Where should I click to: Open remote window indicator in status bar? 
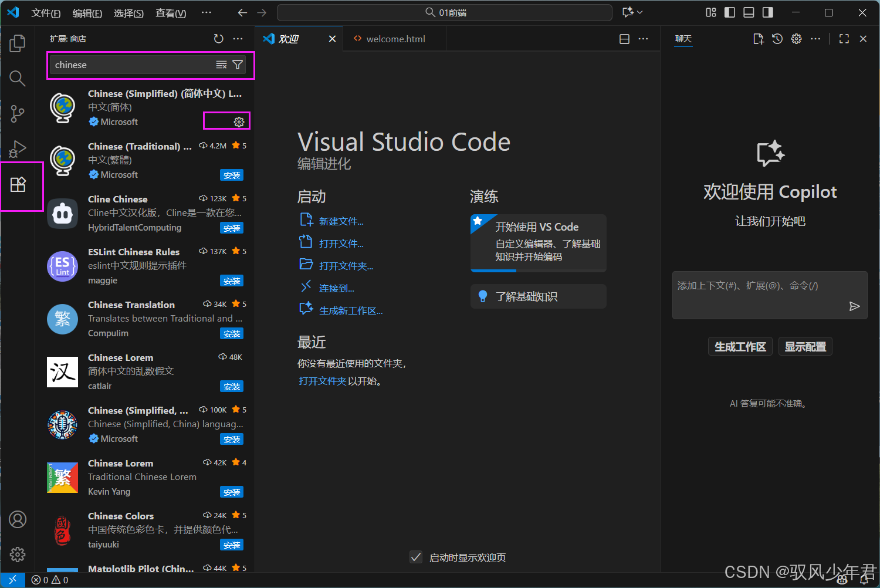coord(12,580)
